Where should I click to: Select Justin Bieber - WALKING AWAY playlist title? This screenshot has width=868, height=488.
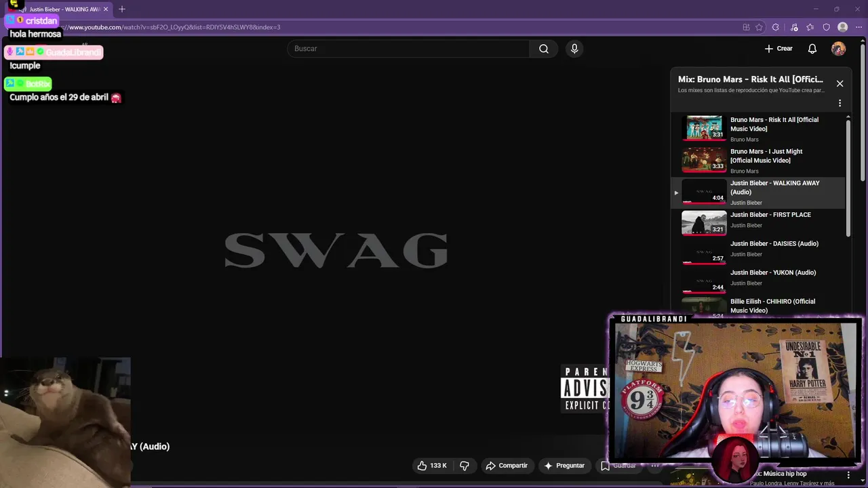[774, 188]
